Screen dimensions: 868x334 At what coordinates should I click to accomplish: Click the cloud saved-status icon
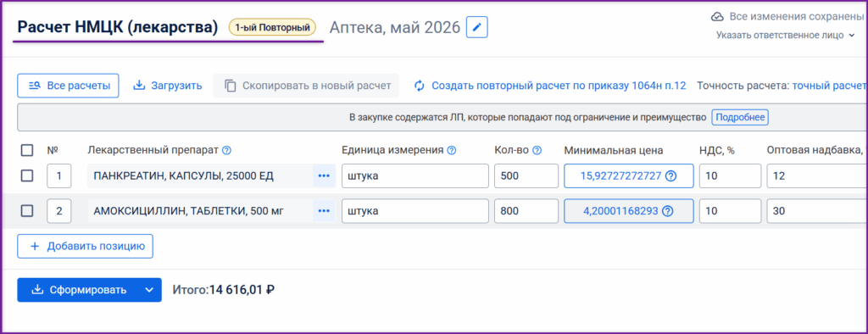[717, 17]
